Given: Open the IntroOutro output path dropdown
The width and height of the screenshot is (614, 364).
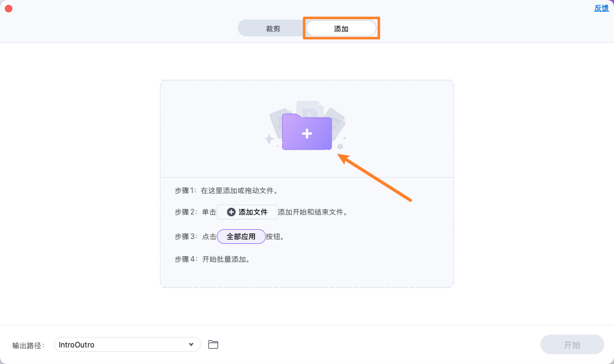Looking at the screenshot, I should [x=127, y=344].
